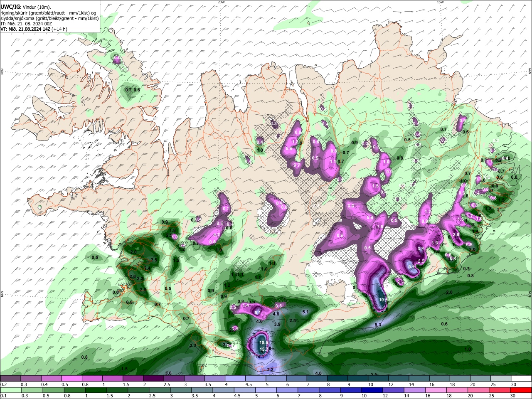Click the '5.5' snowfall value on the map
This screenshot has width=532, height=399.
point(411,266)
